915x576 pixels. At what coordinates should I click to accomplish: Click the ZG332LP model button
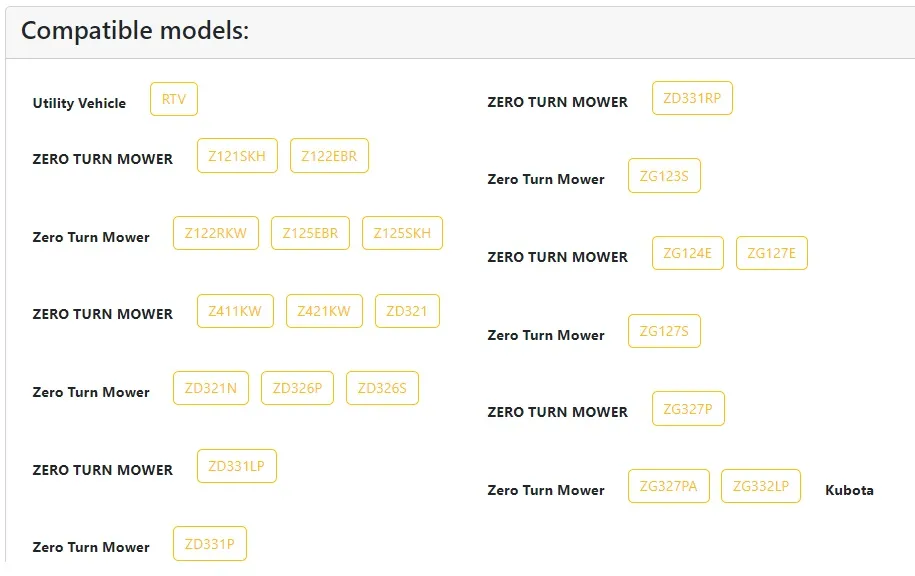761,486
